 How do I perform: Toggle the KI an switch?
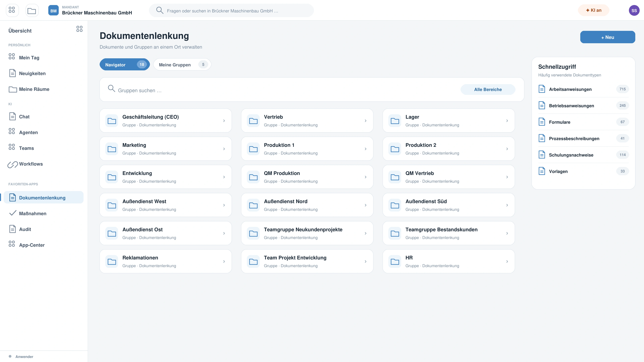click(594, 10)
